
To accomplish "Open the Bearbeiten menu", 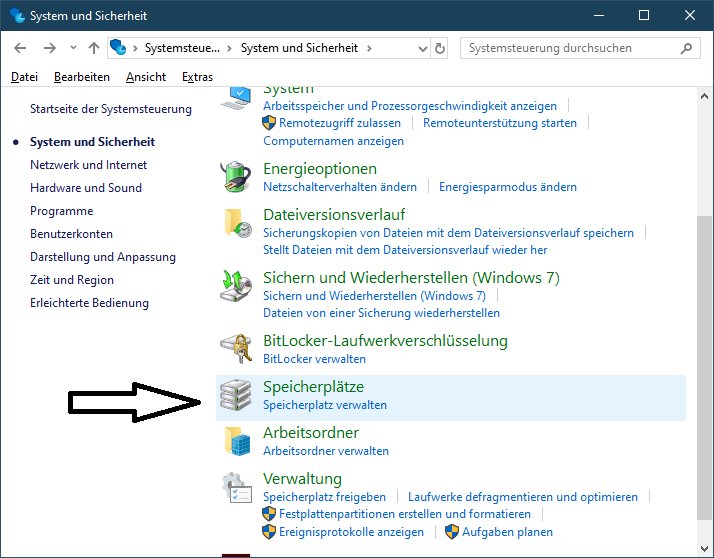I will [x=82, y=77].
